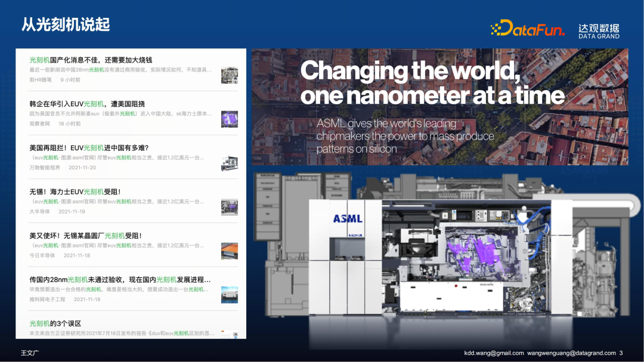Click 'Changing the world' banner headline
Viewport: 644px width, 362px height.
click(432, 83)
